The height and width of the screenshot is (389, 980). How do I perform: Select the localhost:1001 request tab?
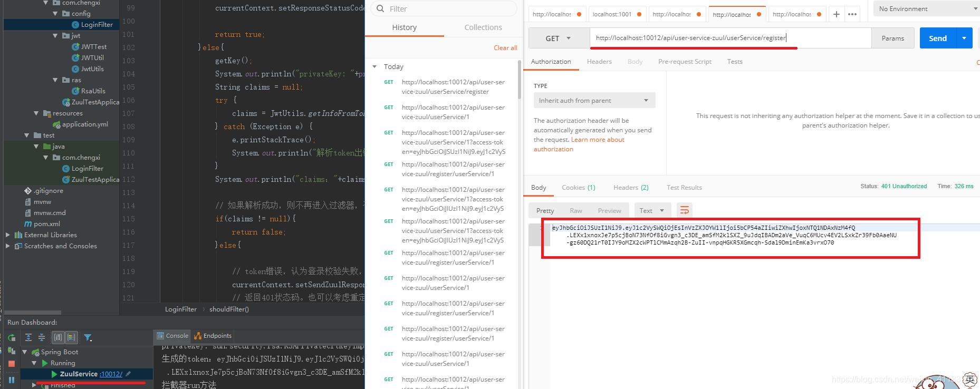click(x=617, y=14)
